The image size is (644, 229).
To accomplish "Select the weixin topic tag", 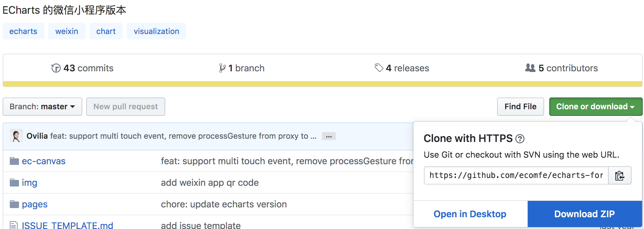I will click(x=67, y=31).
